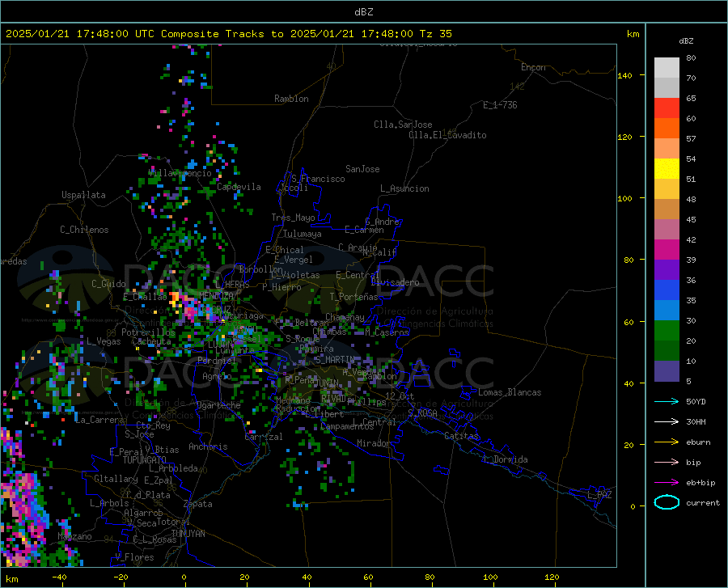This screenshot has width=728, height=588.
Task: Click the 'TUNUYAN' map label
Action: [188, 534]
